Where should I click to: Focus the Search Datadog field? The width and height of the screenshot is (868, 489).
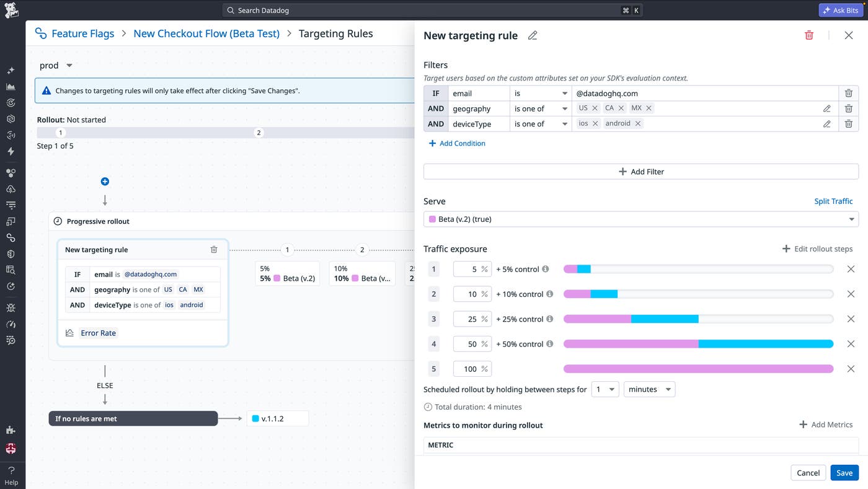tap(432, 10)
